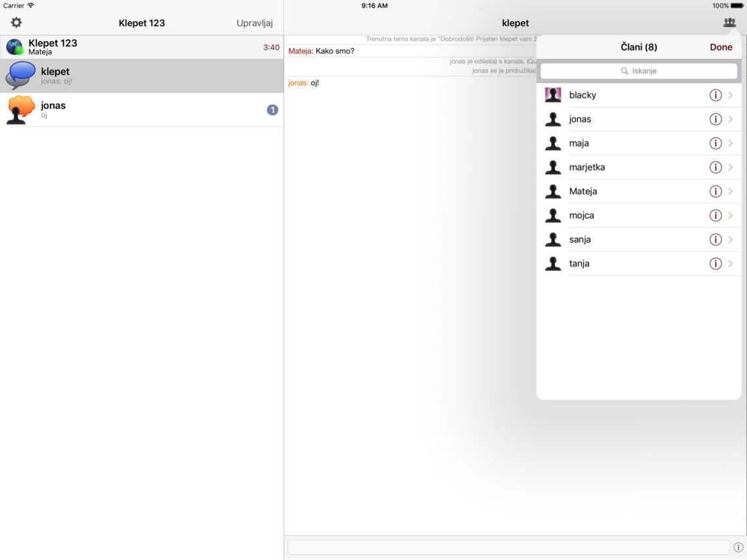This screenshot has height=560, width=747.
Task: Click the info icon beside the message field
Action: coord(738,547)
